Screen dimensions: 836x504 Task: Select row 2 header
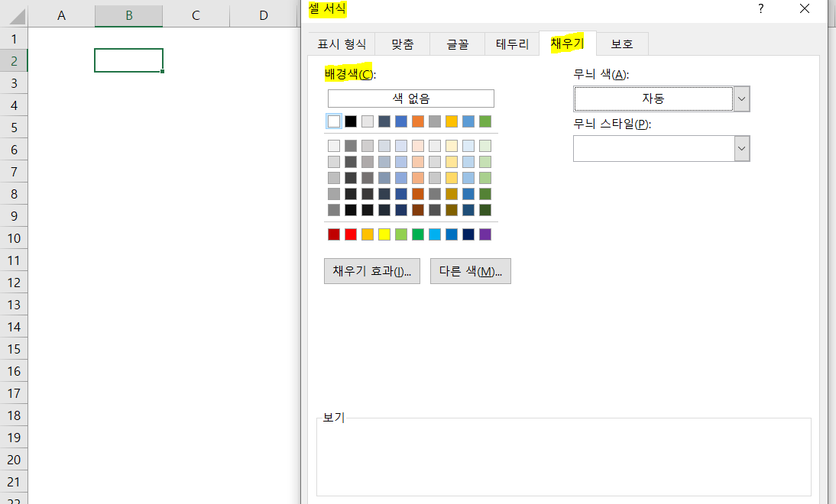coord(14,61)
